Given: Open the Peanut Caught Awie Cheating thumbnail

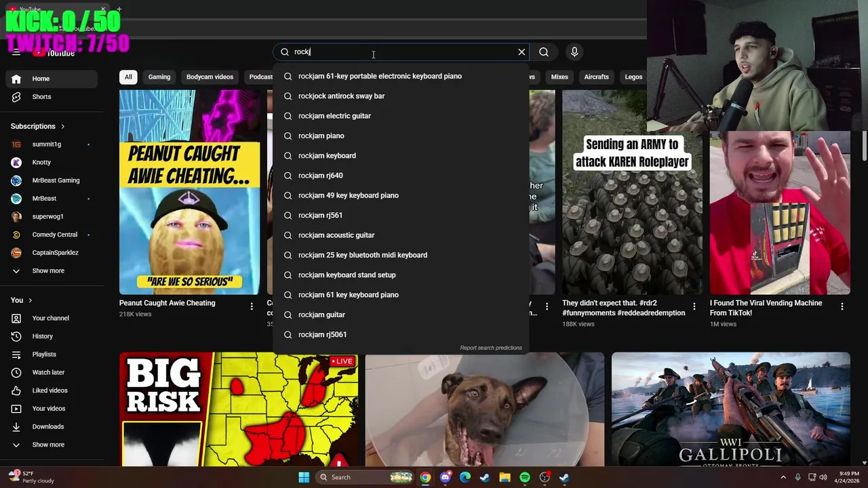Looking at the screenshot, I should point(189,192).
